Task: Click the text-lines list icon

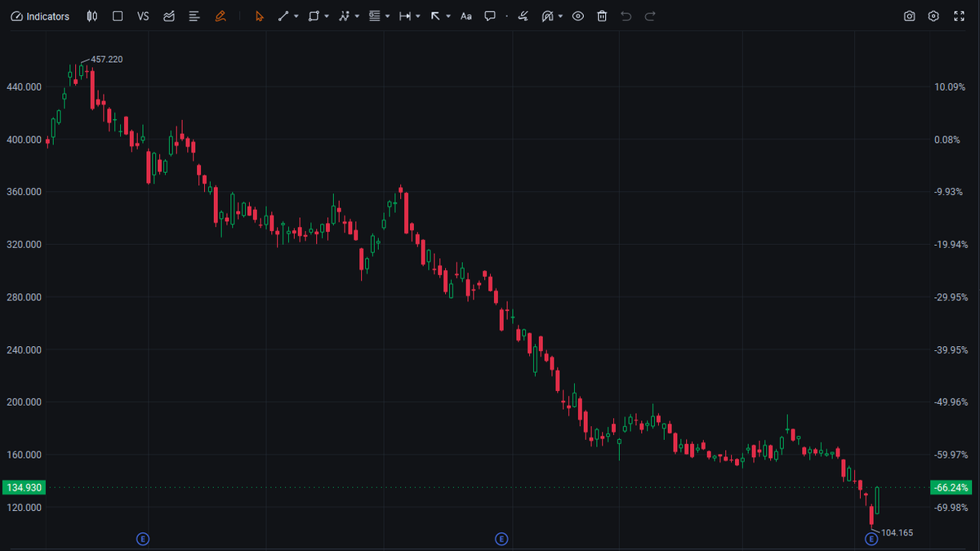Action: click(x=194, y=16)
